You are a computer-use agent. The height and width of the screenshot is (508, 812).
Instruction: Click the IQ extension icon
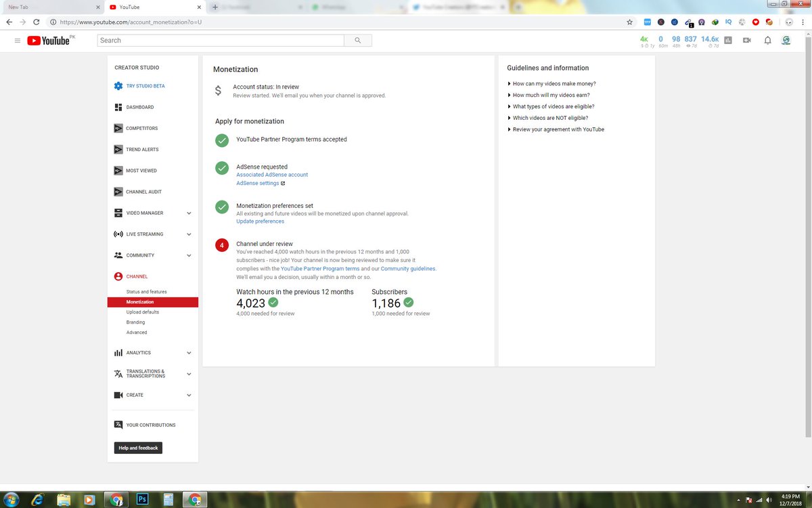[728, 22]
